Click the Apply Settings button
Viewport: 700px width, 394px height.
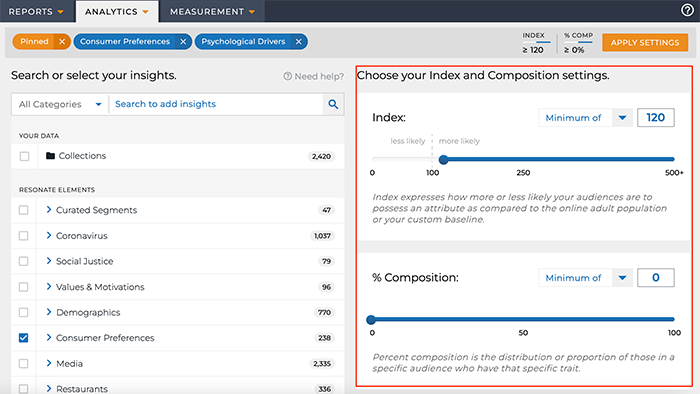tap(645, 42)
